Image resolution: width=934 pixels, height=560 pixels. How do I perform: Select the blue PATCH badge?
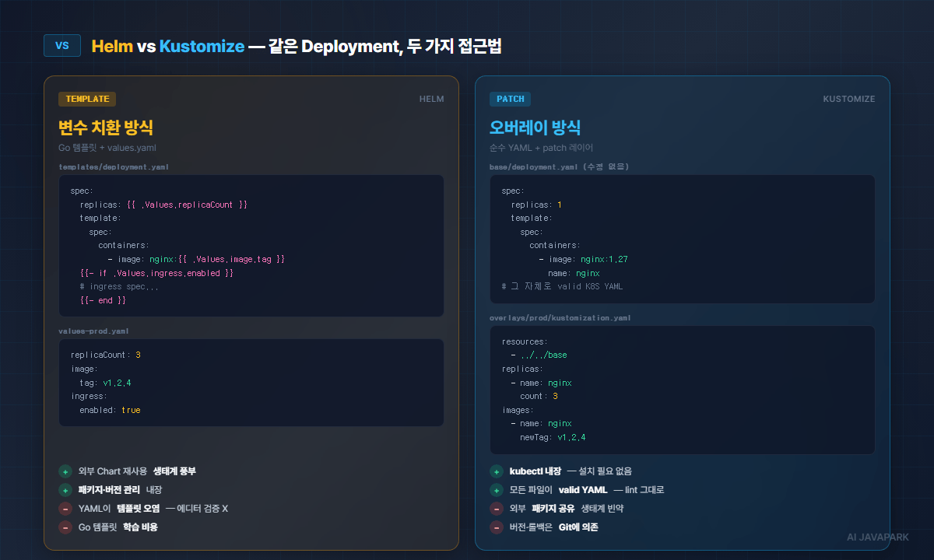point(511,99)
